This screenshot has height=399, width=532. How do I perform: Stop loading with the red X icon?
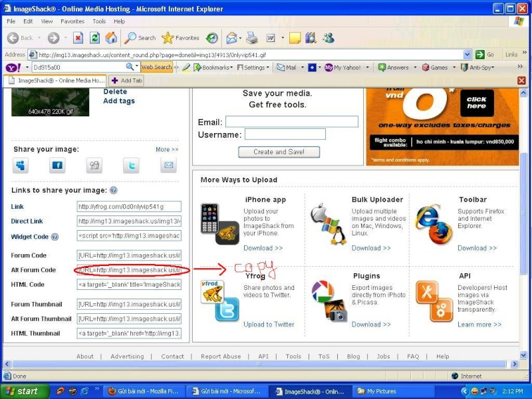click(x=78, y=38)
